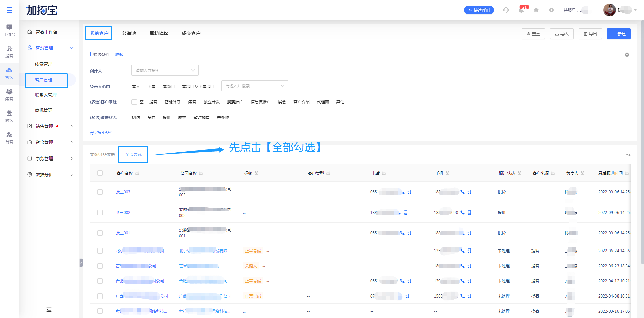Screen dimensions: 644x318
Task: Call mobile number of 张三002
Action: pyautogui.click(x=463, y=213)
